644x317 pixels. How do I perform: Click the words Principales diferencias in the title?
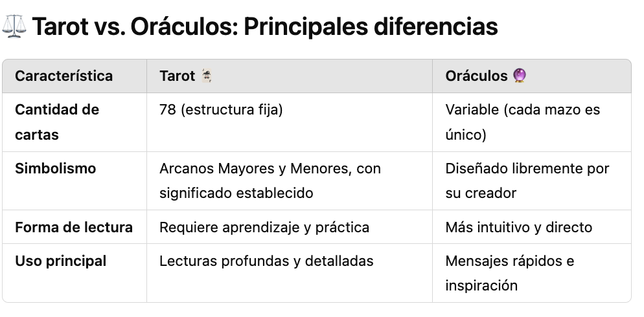(371, 27)
